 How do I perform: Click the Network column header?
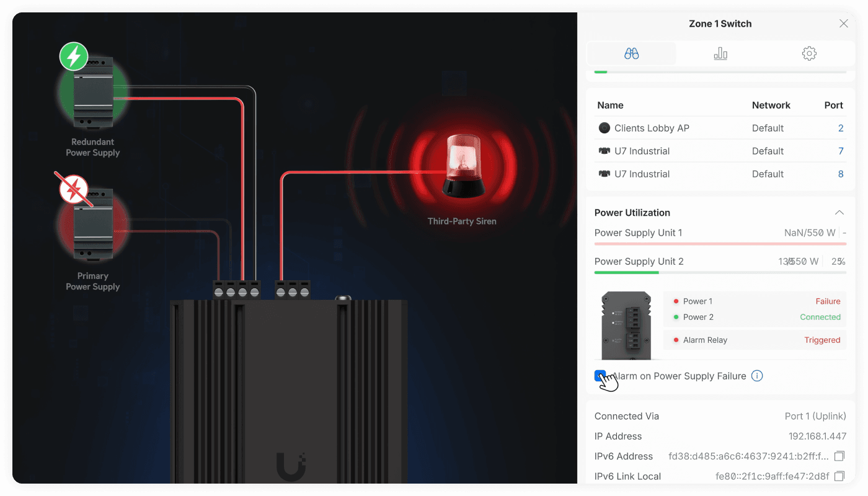coord(771,105)
